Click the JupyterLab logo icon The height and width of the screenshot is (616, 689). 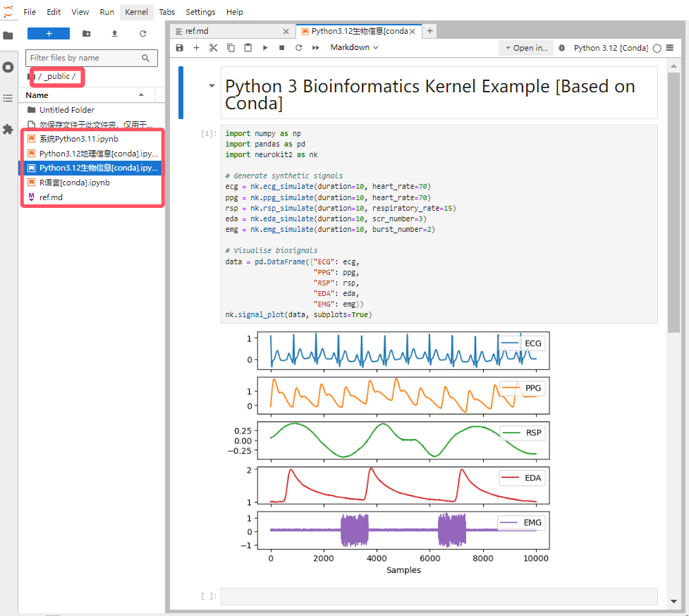point(8,11)
